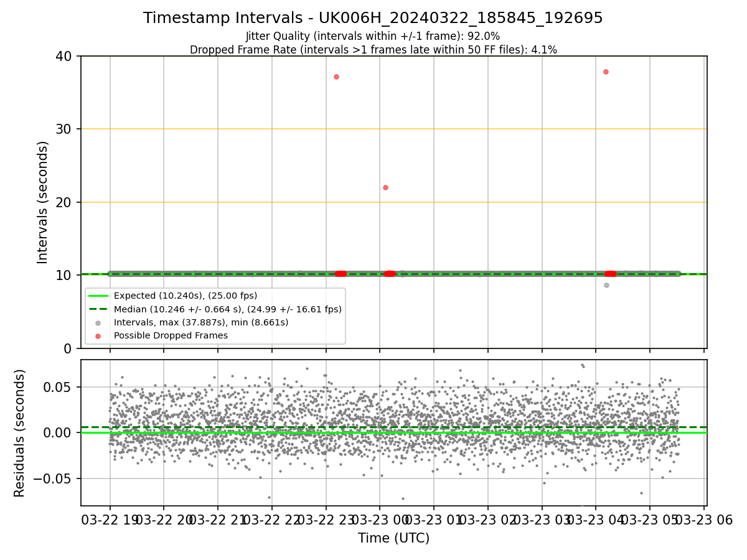The image size is (747, 560).
Task: Click the 'Expected (10.240s), (25.00 fps)' legend entry
Action: [186, 296]
